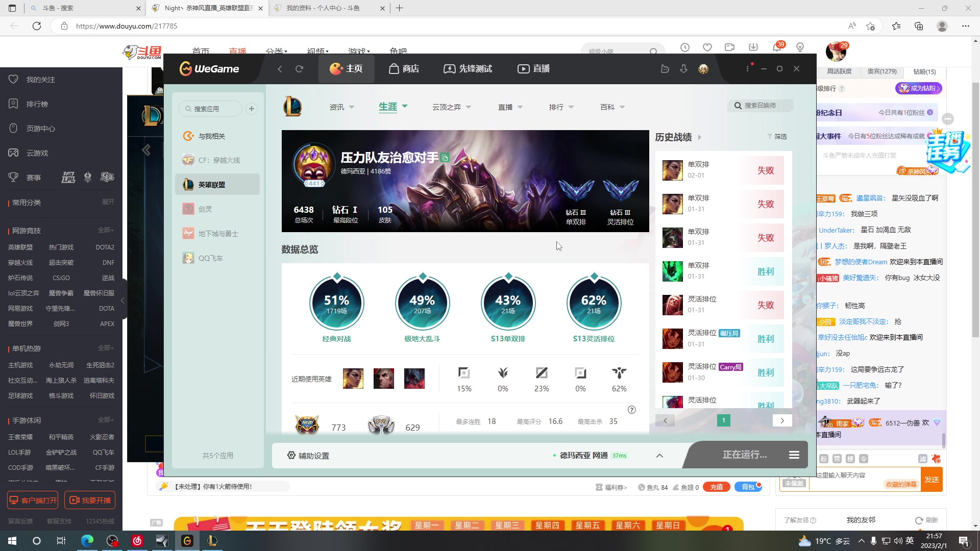Click the help question mark icon
Image resolution: width=980 pixels, height=551 pixels.
(631, 410)
